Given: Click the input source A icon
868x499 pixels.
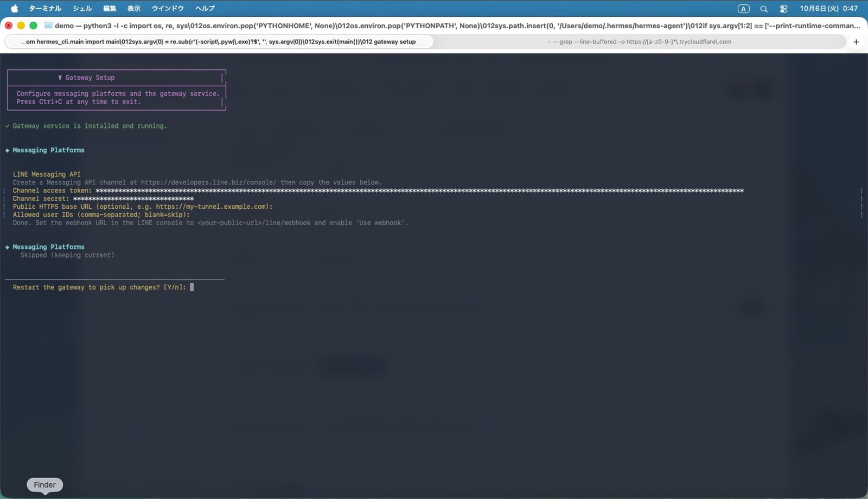Looking at the screenshot, I should point(743,9).
